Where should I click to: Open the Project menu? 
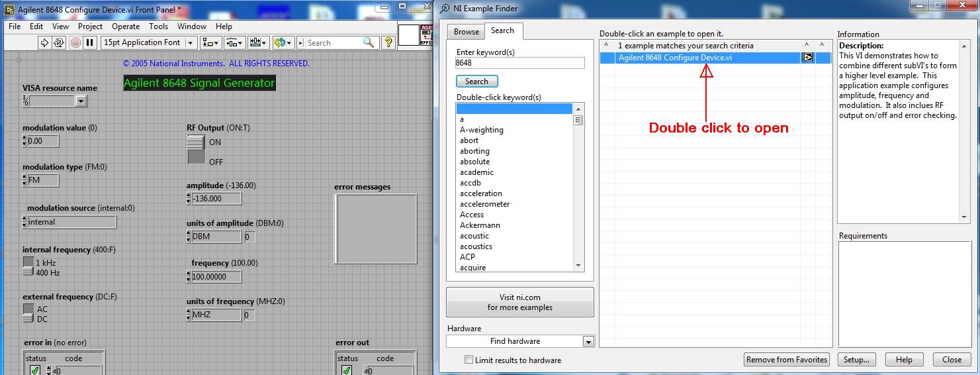coord(90,27)
